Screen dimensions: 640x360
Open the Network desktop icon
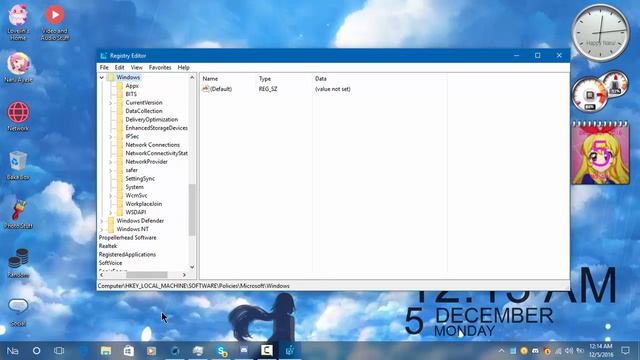[x=18, y=116]
